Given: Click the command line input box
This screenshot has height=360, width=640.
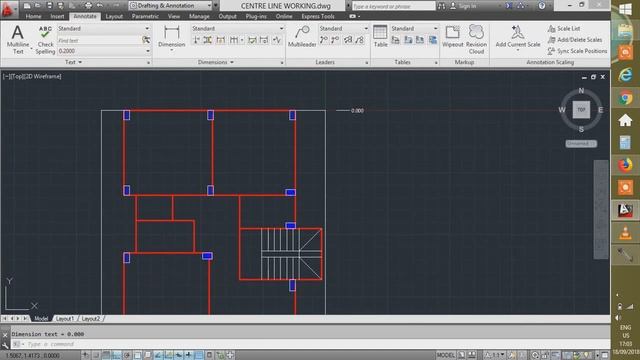Looking at the screenshot, I should [x=310, y=344].
